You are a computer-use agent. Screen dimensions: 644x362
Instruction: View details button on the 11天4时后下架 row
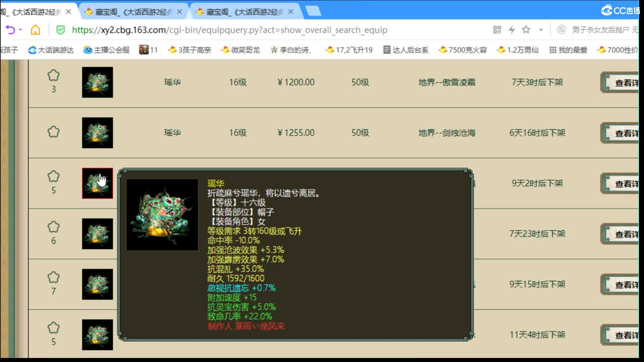coord(620,335)
